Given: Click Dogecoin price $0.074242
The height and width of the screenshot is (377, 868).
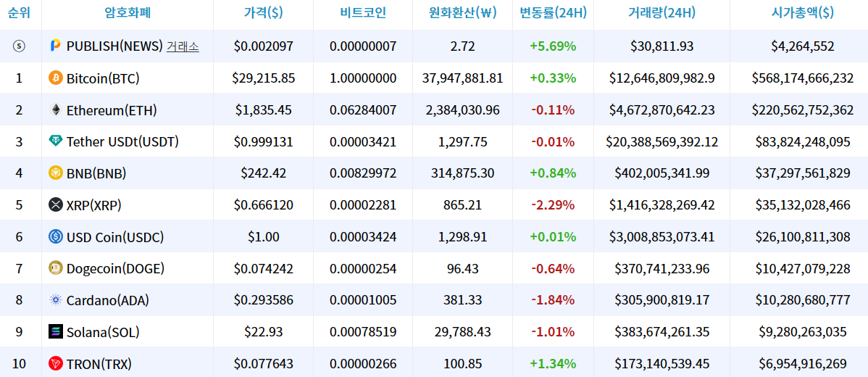Looking at the screenshot, I should [x=264, y=268].
